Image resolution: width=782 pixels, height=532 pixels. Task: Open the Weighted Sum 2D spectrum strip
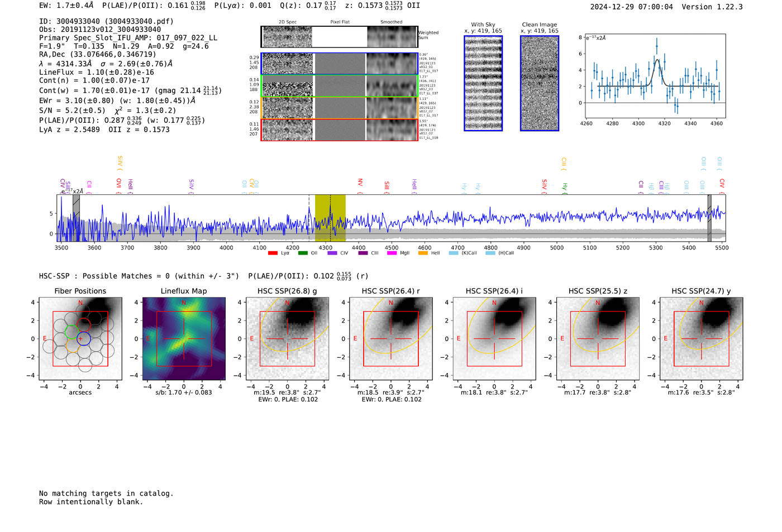pos(339,37)
